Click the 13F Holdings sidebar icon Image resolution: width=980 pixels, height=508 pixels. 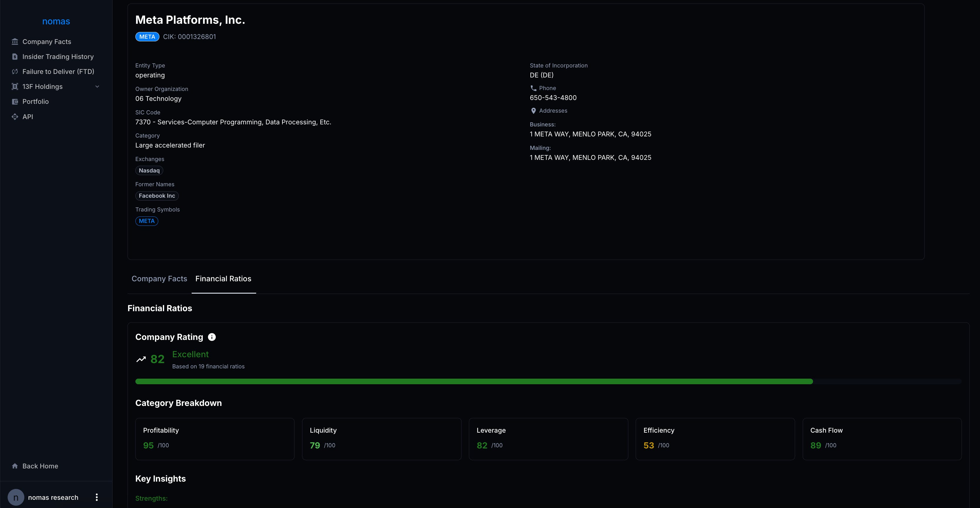(x=15, y=87)
